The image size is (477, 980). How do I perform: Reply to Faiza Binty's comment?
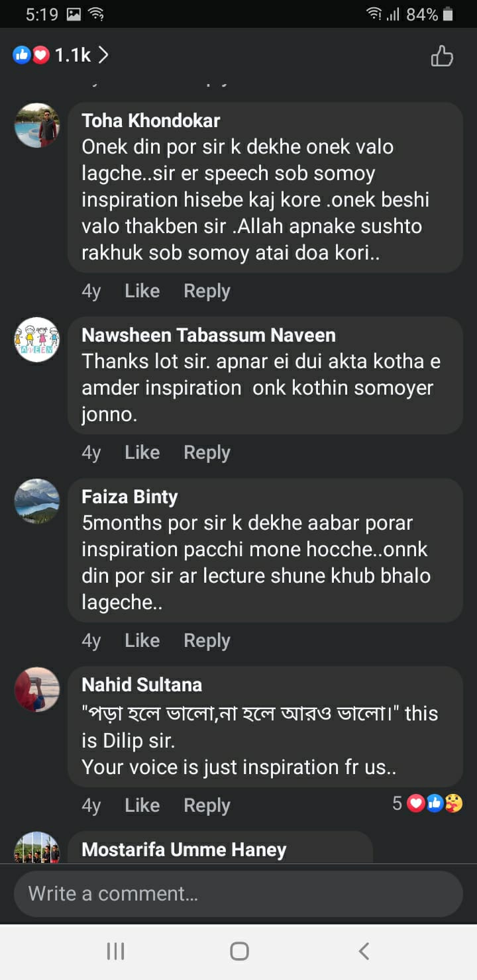pos(207,641)
